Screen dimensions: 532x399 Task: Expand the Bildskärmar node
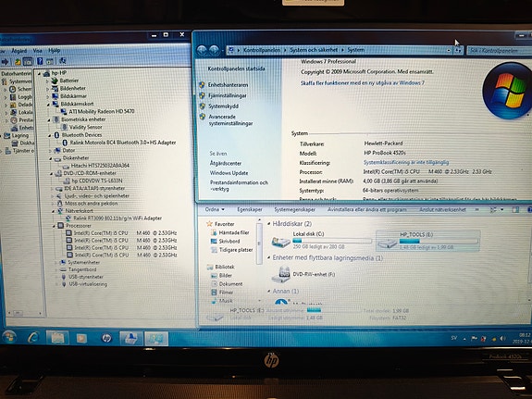[48, 96]
